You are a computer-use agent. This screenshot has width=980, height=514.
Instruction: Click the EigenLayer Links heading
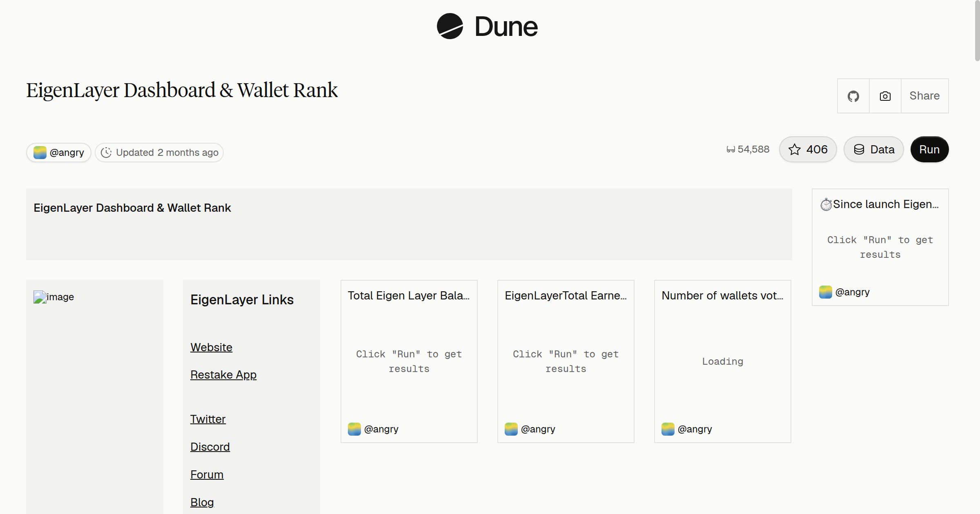(x=242, y=299)
